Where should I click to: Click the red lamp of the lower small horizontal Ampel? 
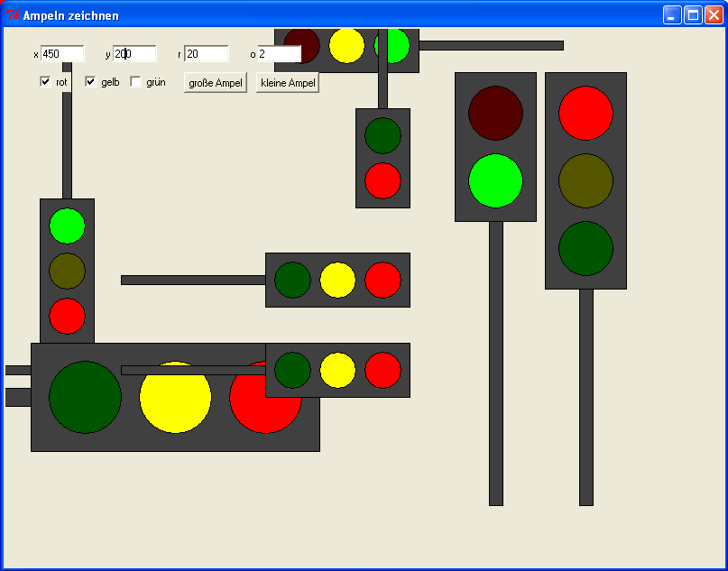pyautogui.click(x=382, y=369)
